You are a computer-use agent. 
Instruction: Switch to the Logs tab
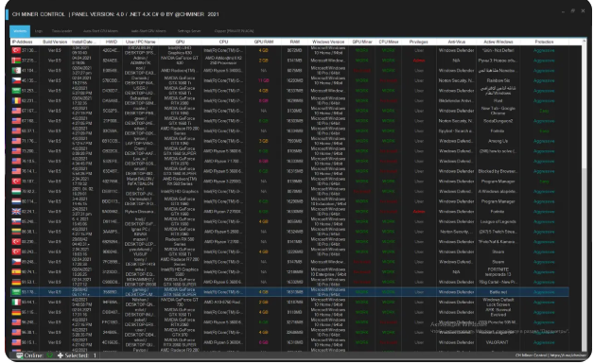pyautogui.click(x=39, y=31)
